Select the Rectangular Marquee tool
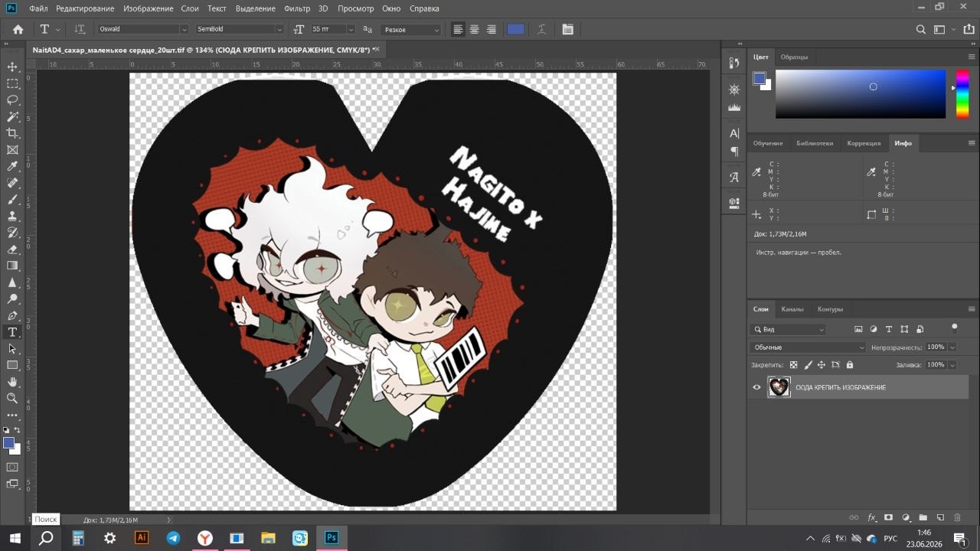Screen dimensions: 980x551 click(12, 83)
